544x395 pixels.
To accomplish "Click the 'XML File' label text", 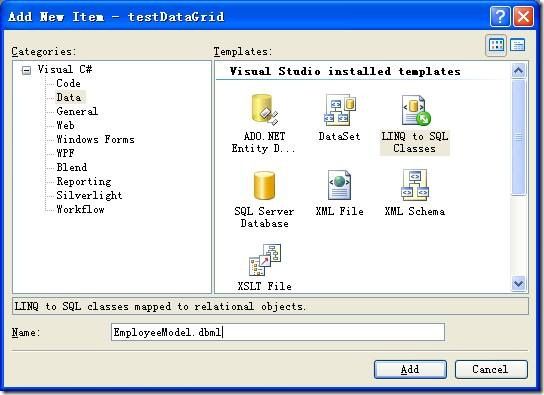I will (x=339, y=211).
